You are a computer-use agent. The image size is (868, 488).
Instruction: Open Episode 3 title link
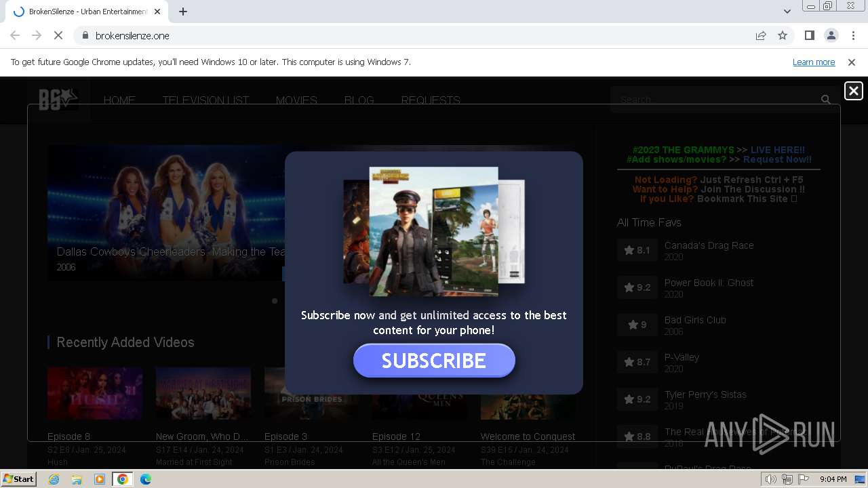(x=285, y=436)
